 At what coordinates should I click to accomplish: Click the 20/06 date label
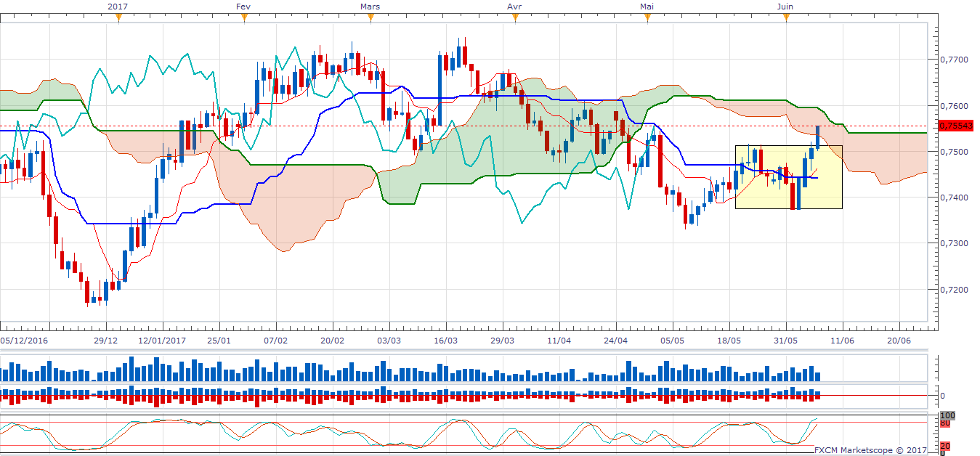point(899,339)
